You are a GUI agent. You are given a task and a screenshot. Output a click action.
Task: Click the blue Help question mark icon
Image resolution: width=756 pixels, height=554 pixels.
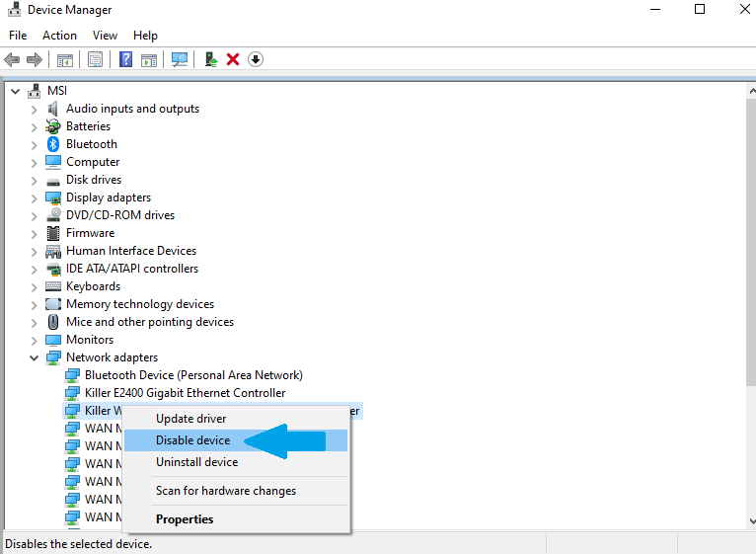pyautogui.click(x=125, y=60)
